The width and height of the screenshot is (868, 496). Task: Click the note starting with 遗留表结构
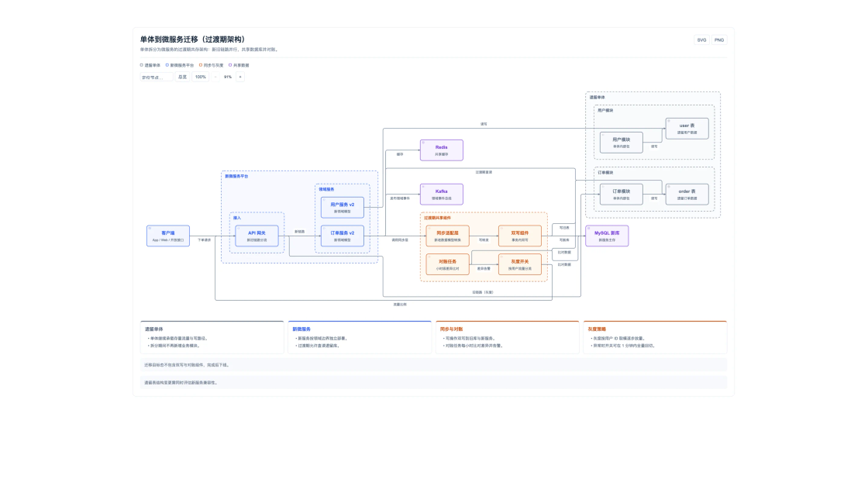pyautogui.click(x=433, y=383)
